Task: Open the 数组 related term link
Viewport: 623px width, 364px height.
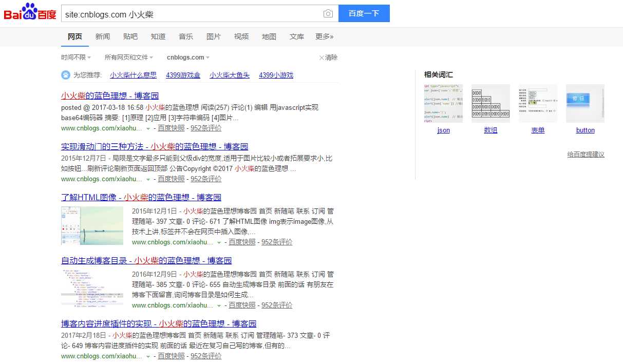Action: 490,130
